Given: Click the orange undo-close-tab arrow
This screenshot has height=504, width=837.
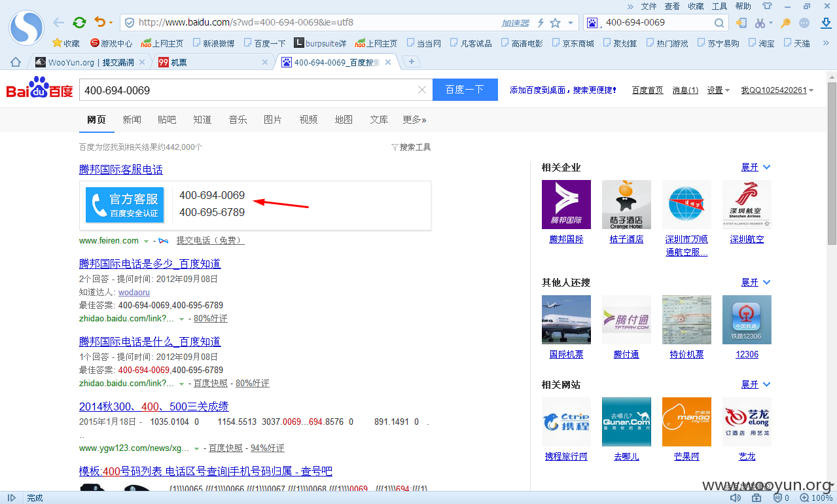Looking at the screenshot, I should pos(99,23).
